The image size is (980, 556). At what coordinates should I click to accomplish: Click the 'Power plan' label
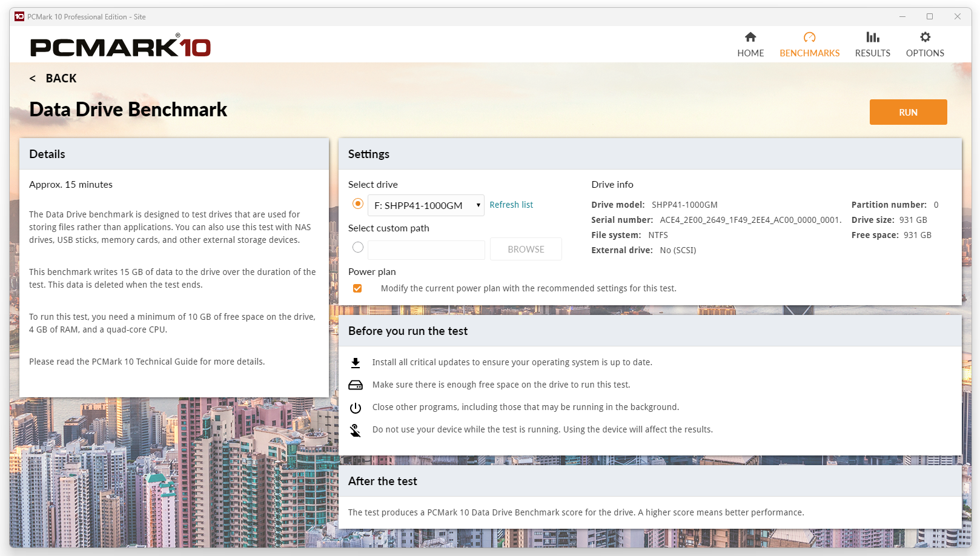tap(372, 272)
